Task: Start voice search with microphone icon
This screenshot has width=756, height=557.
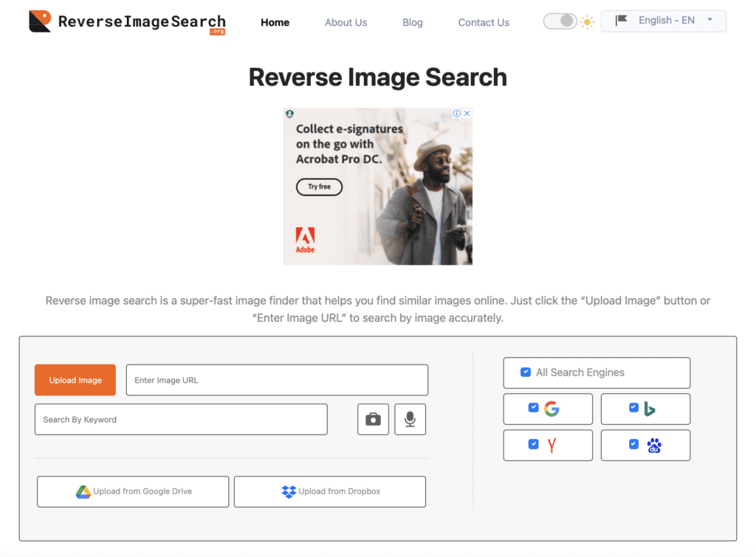Action: click(x=410, y=419)
